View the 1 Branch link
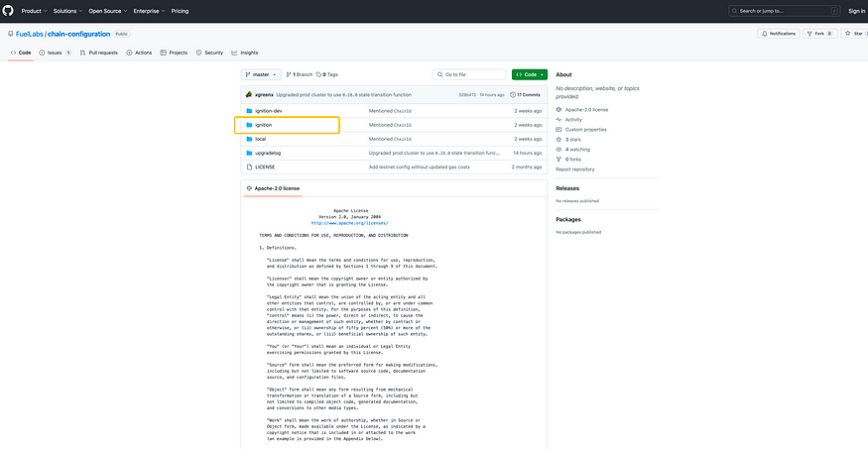Viewport: 868px width, 449px height. [299, 74]
